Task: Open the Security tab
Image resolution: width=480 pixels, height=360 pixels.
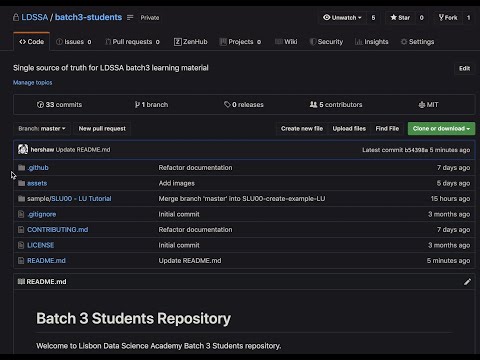Action: (326, 42)
